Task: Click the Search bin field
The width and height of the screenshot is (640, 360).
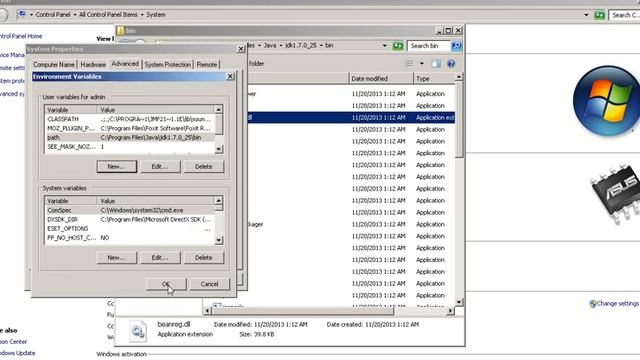Action: tap(428, 46)
